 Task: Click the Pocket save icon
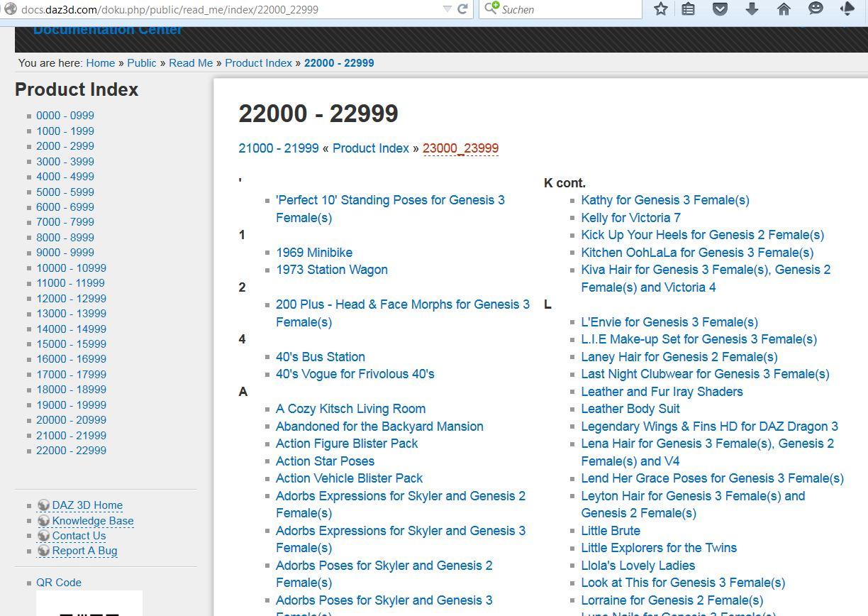point(720,9)
